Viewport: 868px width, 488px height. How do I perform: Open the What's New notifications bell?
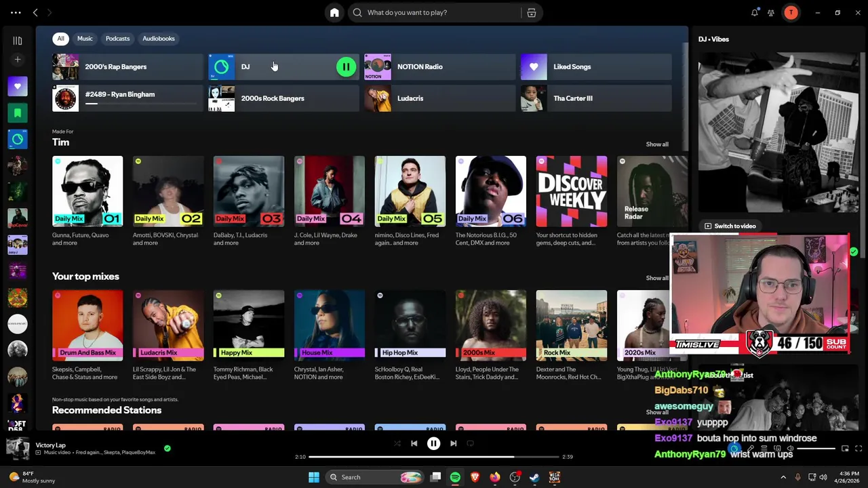tap(755, 12)
